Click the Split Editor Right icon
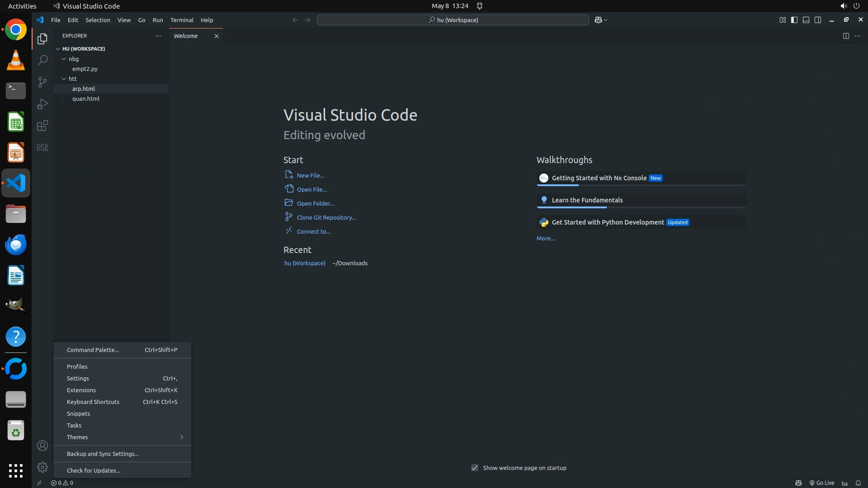This screenshot has height=488, width=868. click(x=845, y=36)
